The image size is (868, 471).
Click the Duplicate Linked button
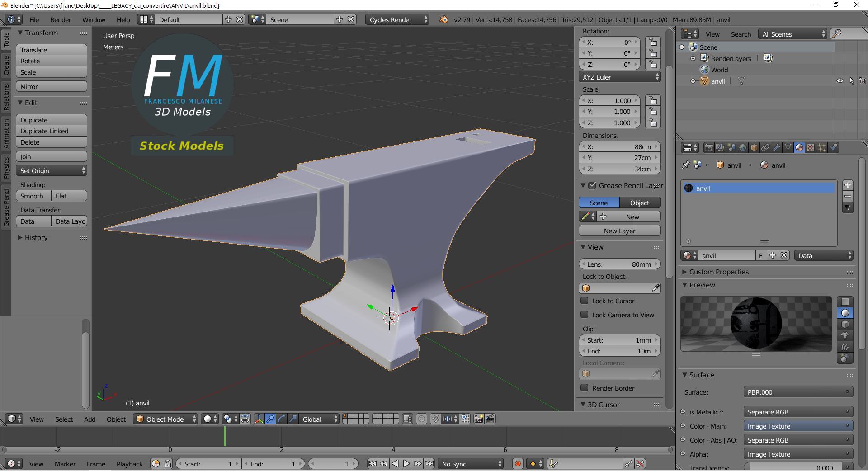51,131
